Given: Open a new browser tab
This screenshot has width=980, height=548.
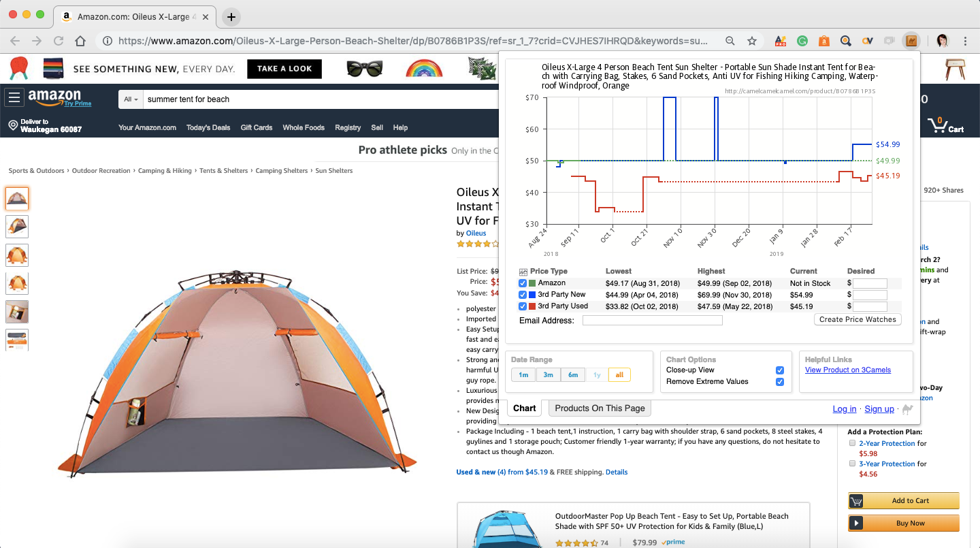Looking at the screenshot, I should [231, 16].
